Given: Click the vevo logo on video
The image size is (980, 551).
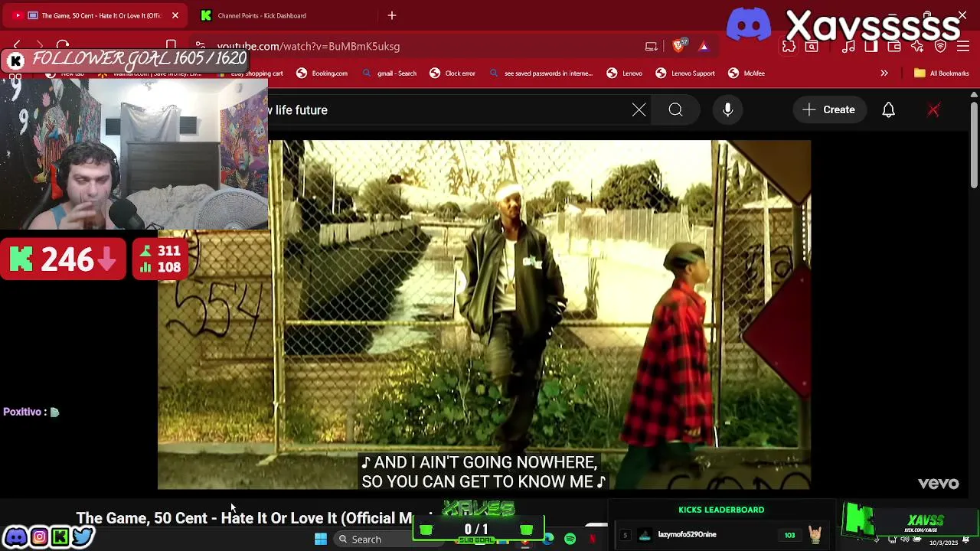Looking at the screenshot, I should (x=938, y=484).
